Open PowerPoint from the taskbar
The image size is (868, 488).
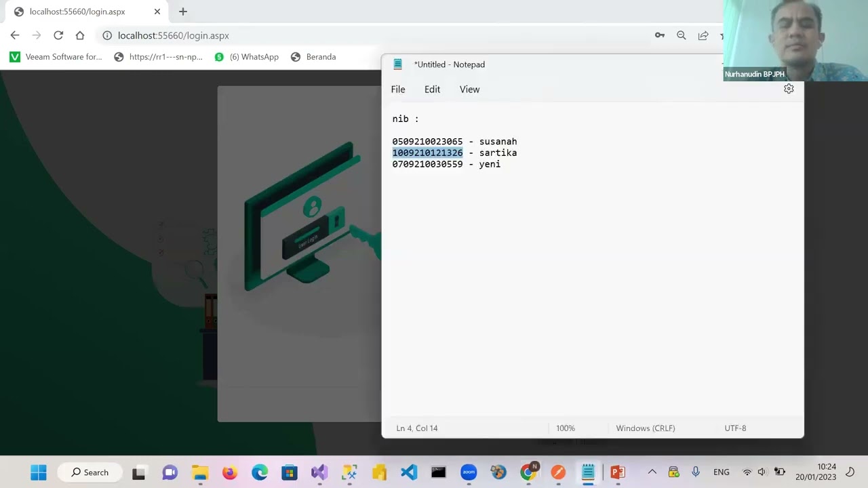[618, 472]
